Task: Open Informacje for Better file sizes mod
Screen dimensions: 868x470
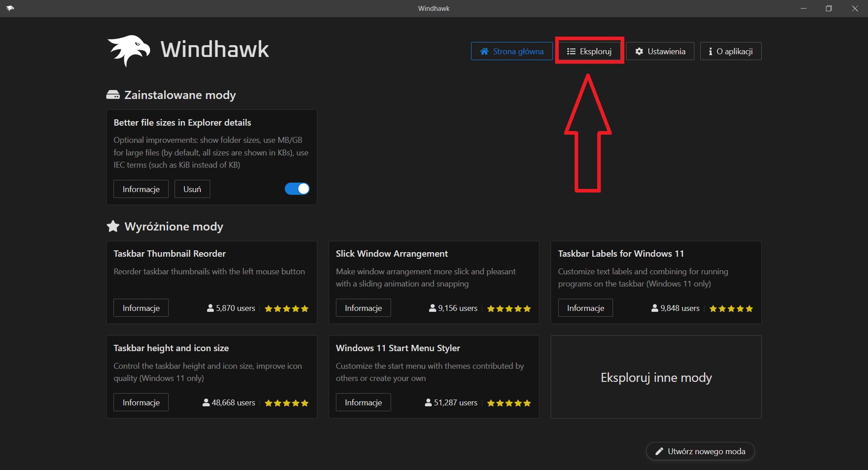Action: tap(141, 189)
